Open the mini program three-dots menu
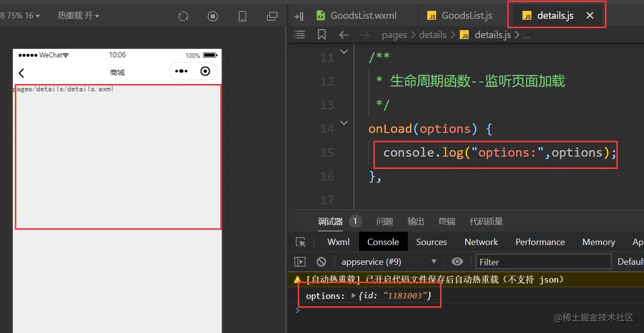644x333 pixels. 181,71
